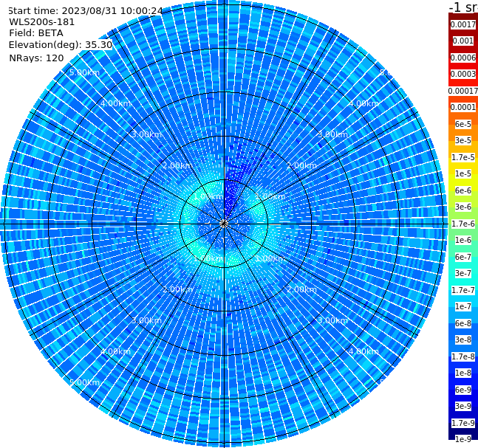Select the WLS200s-181 instrument label
478x448 pixels.
(x=42, y=22)
